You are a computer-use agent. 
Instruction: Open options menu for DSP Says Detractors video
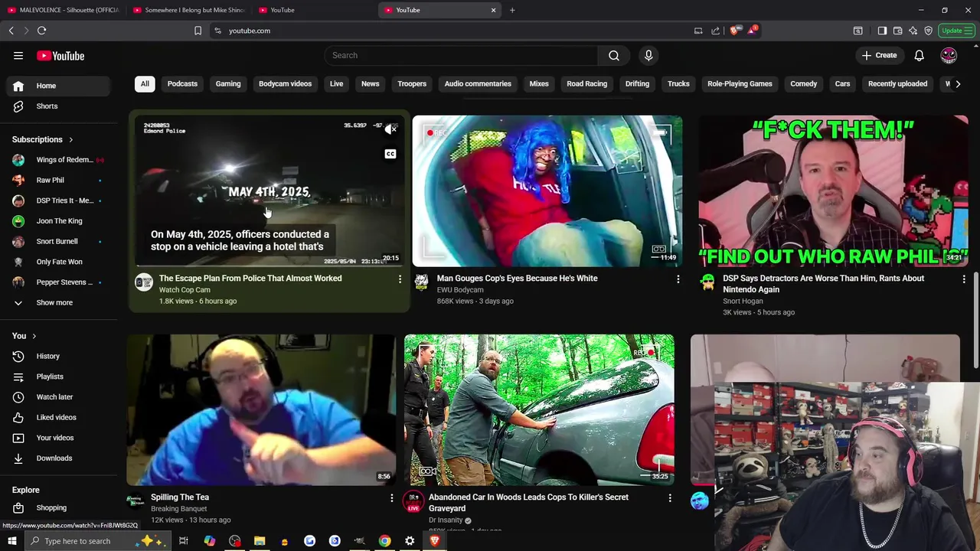tap(964, 279)
